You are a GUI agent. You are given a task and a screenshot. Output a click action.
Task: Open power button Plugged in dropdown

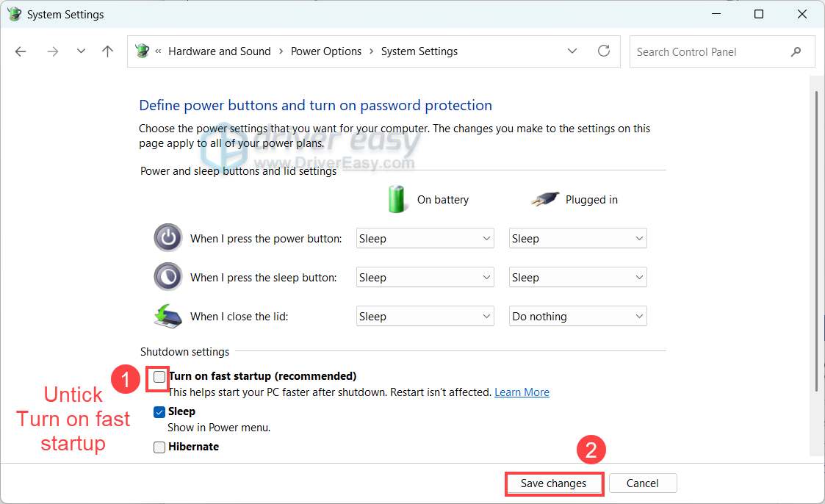pos(577,238)
